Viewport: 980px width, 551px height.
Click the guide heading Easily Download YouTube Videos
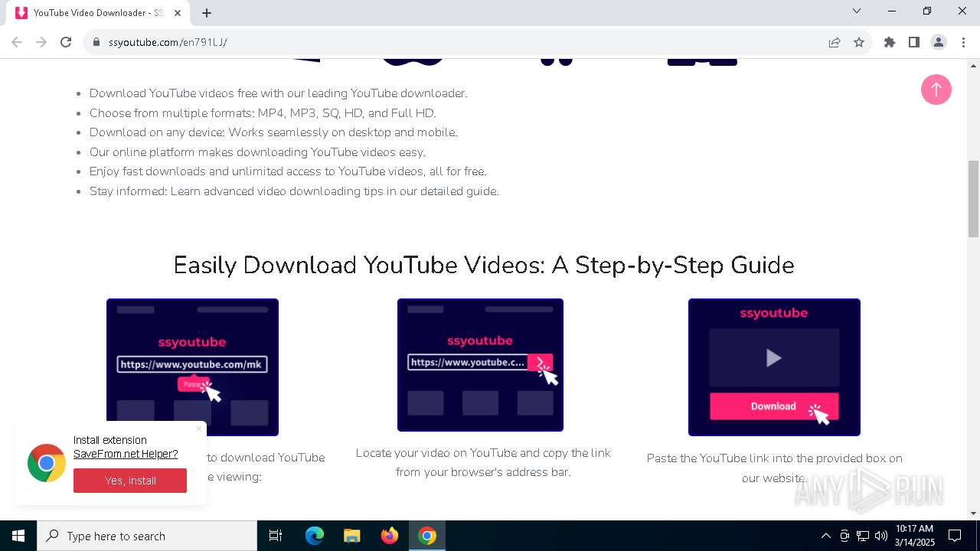pyautogui.click(x=484, y=265)
